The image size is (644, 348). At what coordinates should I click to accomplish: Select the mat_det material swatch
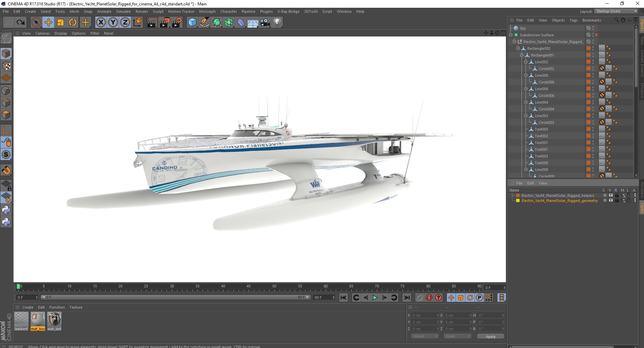point(54,321)
